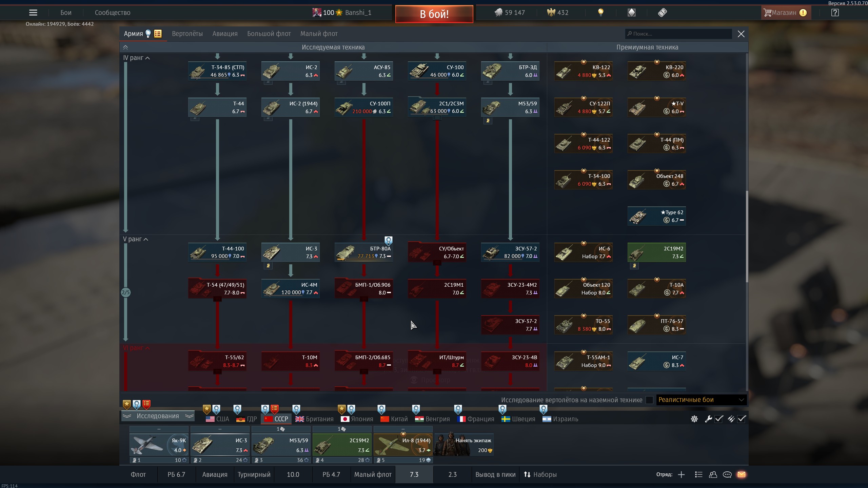The image size is (868, 488).
Task: Click the tech tree vertical scrollbar
Action: pyautogui.click(x=747, y=236)
